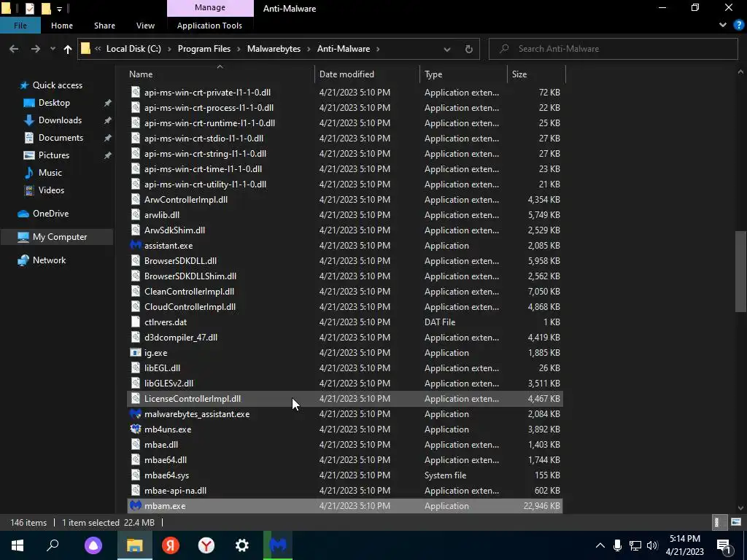Select d3dcompiler_47.dll file

[x=345, y=337]
